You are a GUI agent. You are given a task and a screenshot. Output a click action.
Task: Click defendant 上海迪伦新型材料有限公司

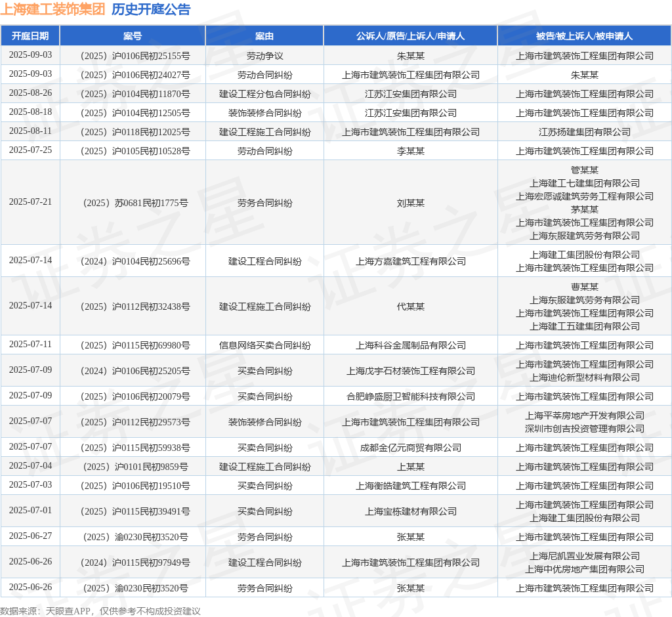click(x=585, y=377)
